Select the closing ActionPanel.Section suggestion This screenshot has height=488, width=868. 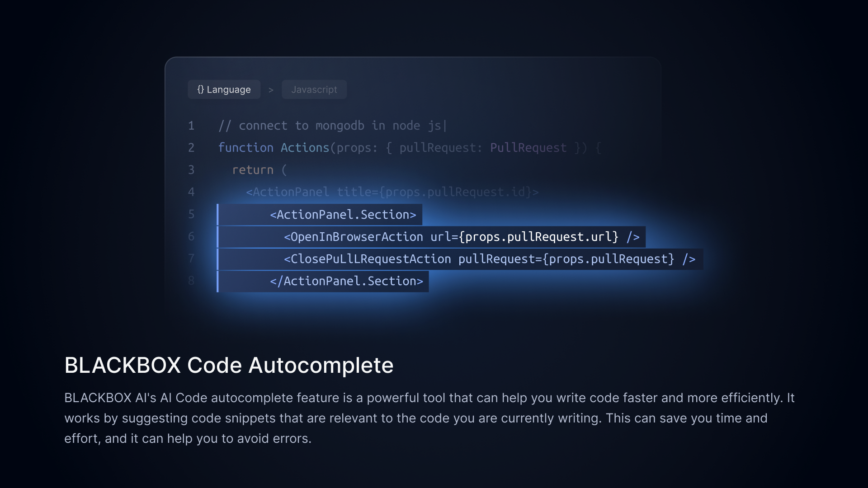[x=346, y=281]
